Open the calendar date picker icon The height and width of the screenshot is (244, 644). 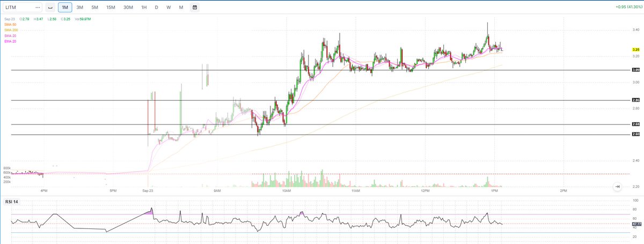194,8
